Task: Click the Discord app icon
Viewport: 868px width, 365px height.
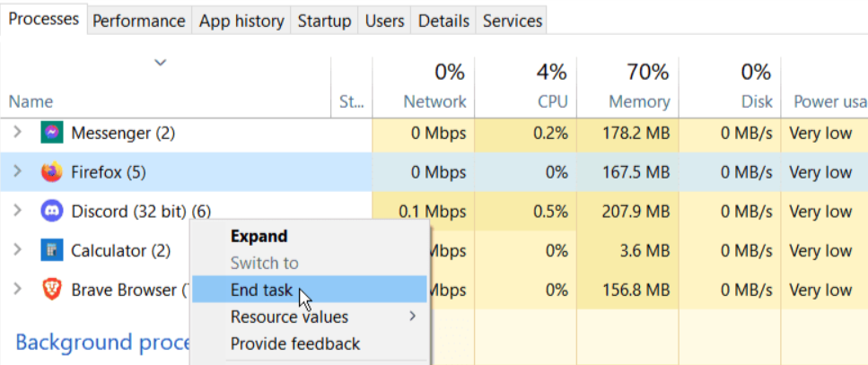Action: click(52, 212)
